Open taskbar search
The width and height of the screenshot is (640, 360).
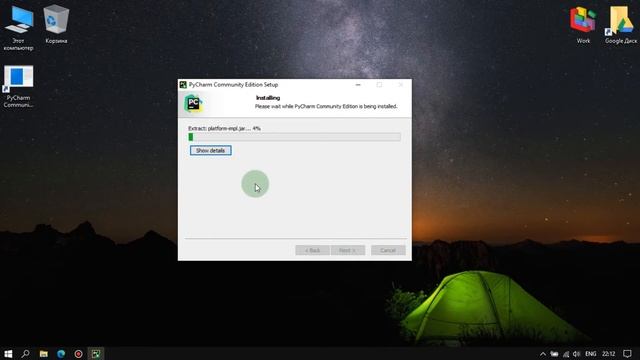click(25, 354)
